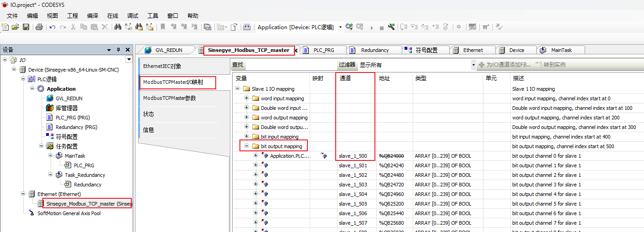The image size is (644, 232).
Task: Open the 编译 menu
Action: tap(93, 15)
